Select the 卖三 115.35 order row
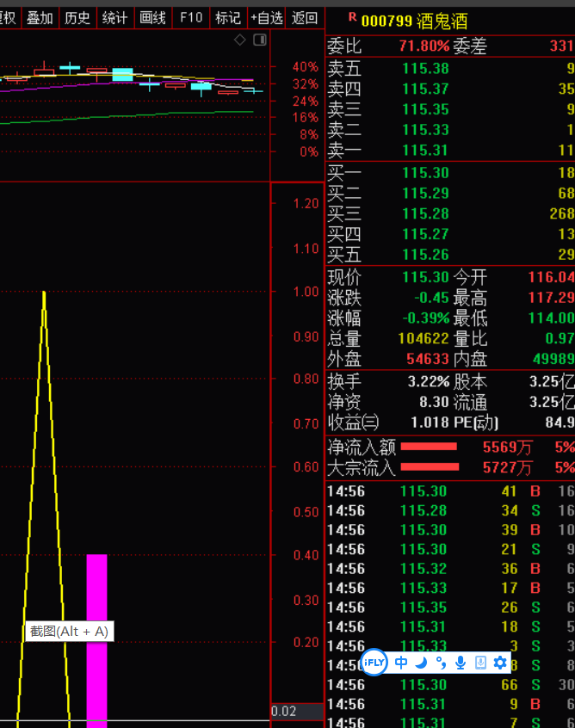Screen dimensions: 575x728 [450, 109]
